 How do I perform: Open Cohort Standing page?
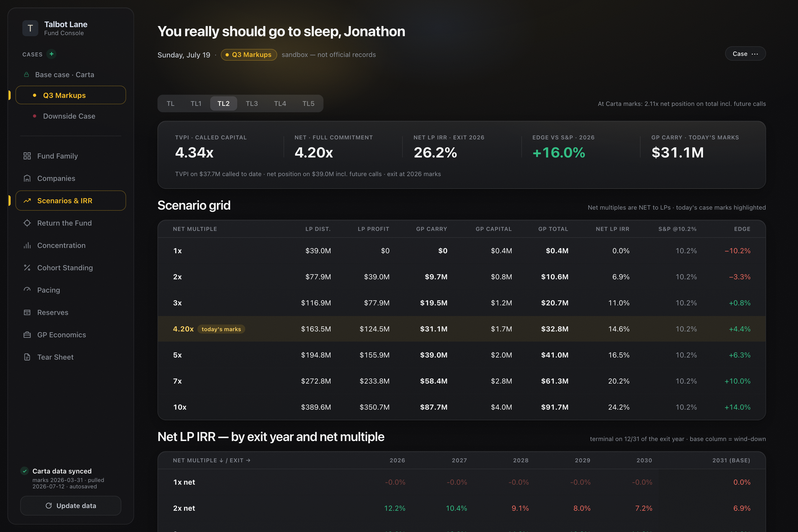click(x=70, y=268)
